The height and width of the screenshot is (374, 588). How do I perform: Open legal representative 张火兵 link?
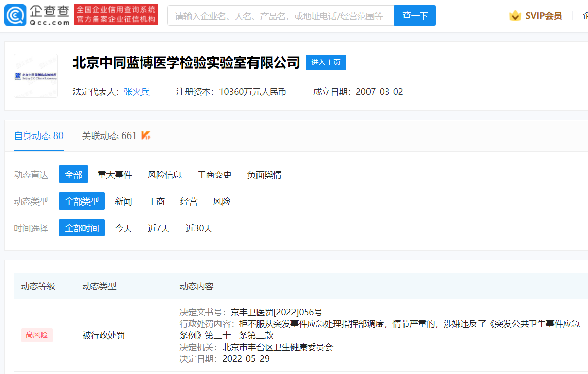pyautogui.click(x=137, y=92)
